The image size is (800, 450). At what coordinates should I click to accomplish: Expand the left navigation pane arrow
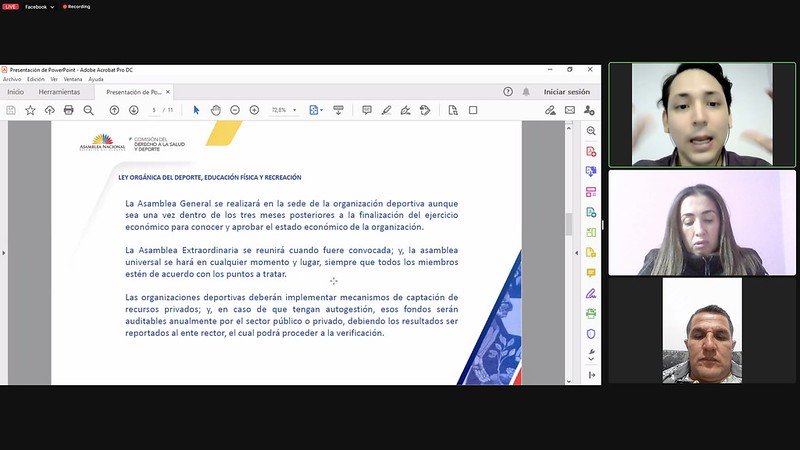pos(4,253)
